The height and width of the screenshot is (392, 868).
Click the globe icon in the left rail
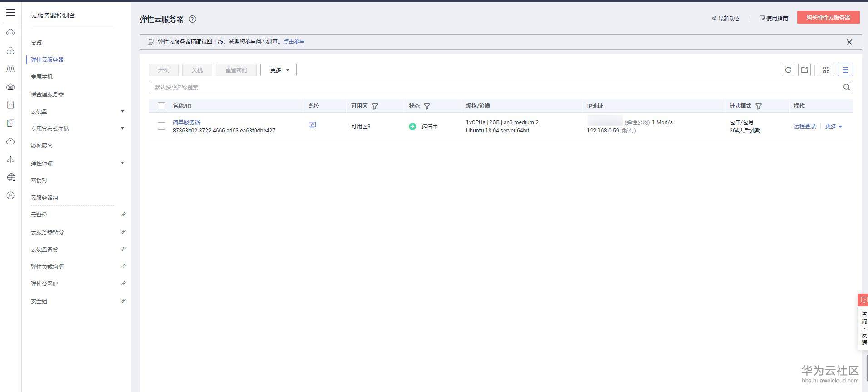[11, 177]
